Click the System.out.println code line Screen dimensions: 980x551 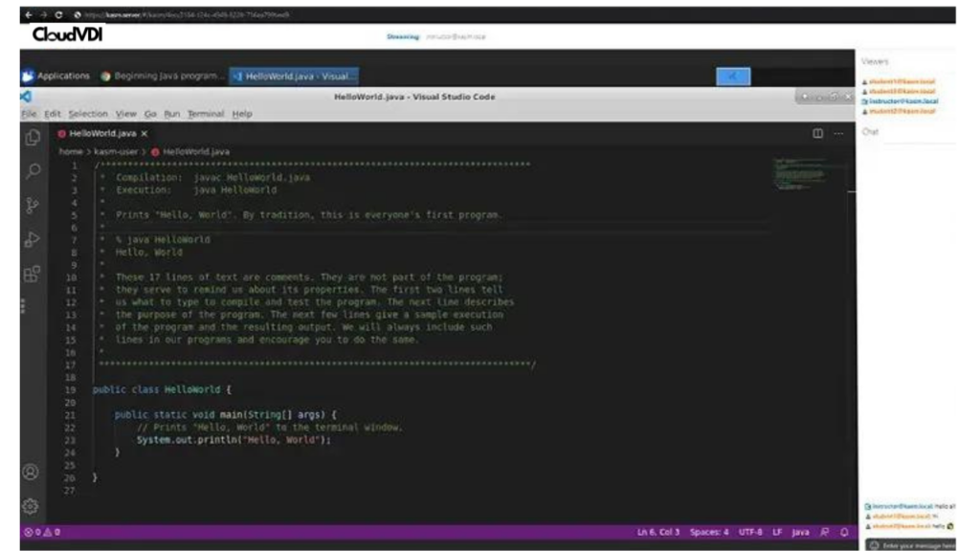[234, 440]
